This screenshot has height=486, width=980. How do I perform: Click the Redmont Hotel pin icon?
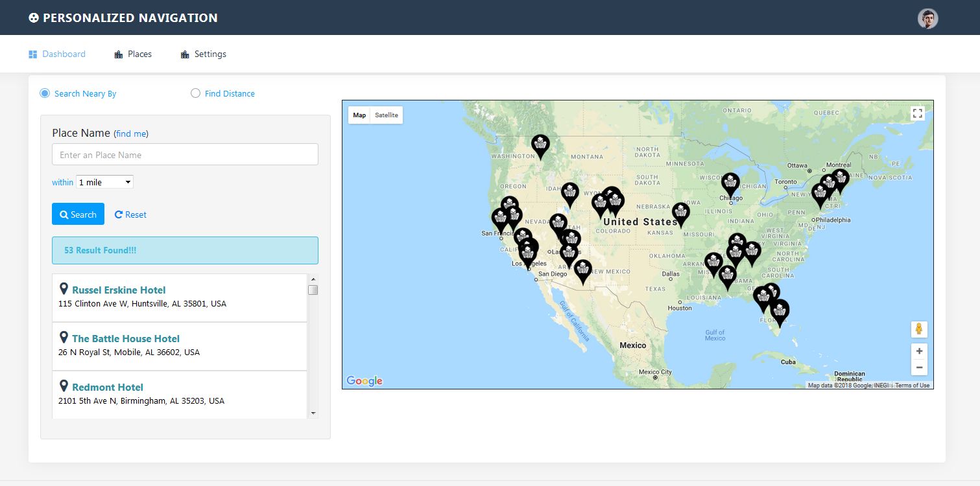pos(64,386)
